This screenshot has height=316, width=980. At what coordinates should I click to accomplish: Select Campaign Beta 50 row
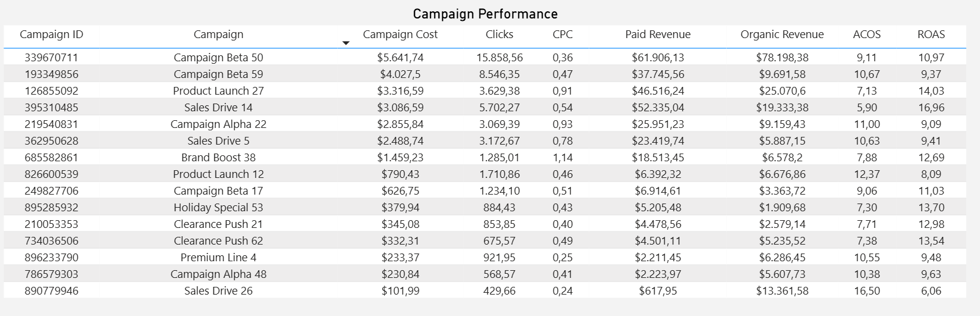click(x=218, y=58)
